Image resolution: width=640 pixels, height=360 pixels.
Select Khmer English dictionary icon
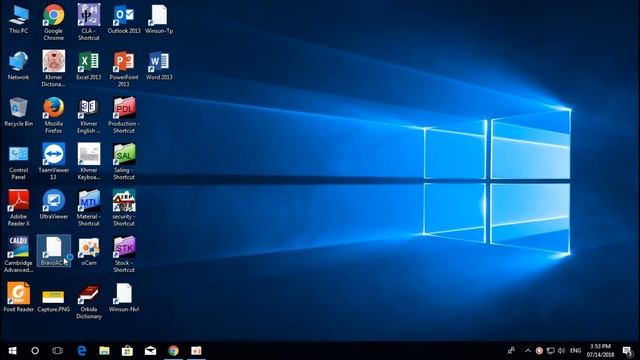click(89, 115)
